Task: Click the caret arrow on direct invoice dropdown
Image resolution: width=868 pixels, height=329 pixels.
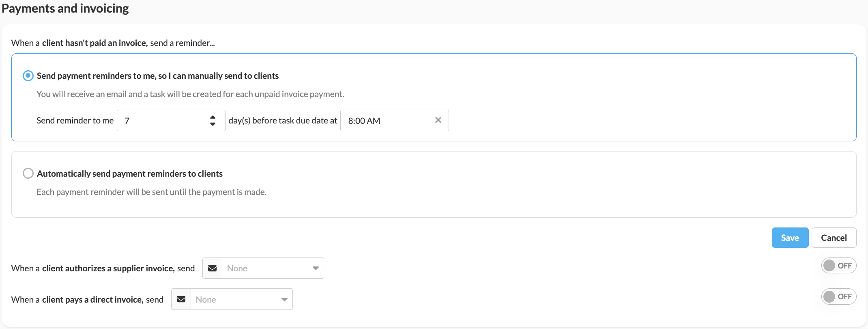Action: pos(284,299)
